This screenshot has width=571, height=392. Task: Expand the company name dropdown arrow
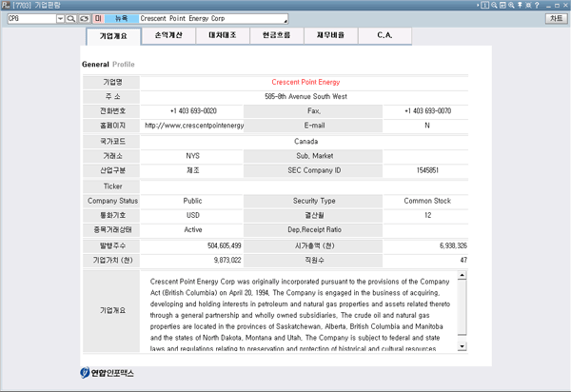286,18
